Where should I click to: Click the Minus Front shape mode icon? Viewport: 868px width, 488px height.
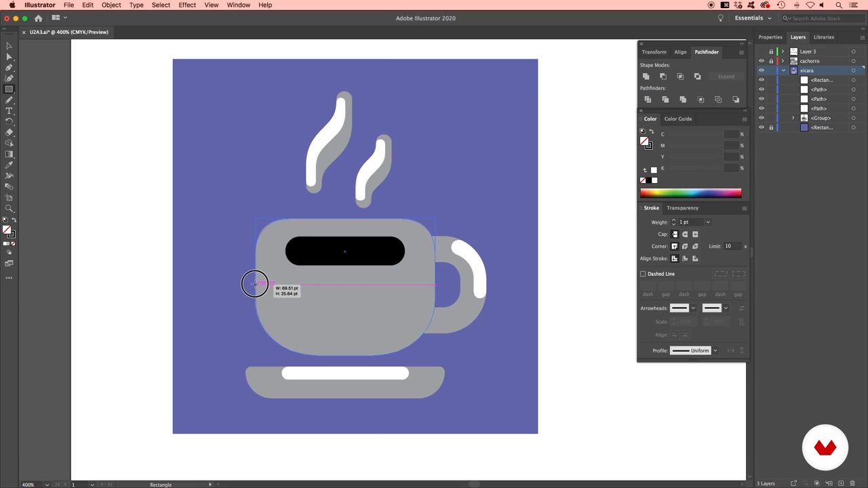663,77
